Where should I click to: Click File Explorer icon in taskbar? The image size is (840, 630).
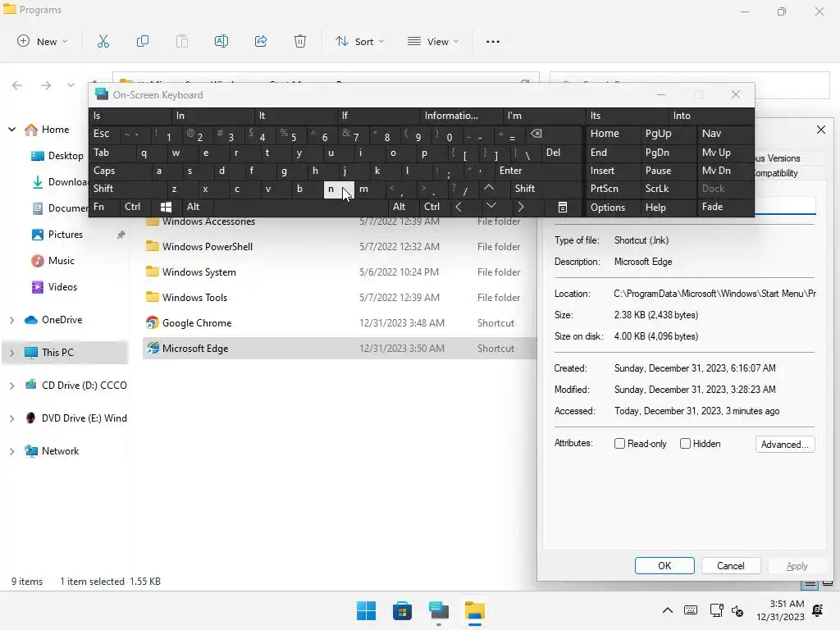(475, 610)
